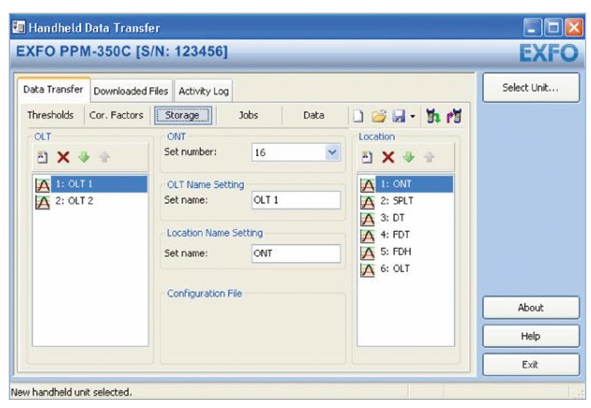Click the Select Unit... button
This screenshot has width=591, height=408.
(531, 87)
